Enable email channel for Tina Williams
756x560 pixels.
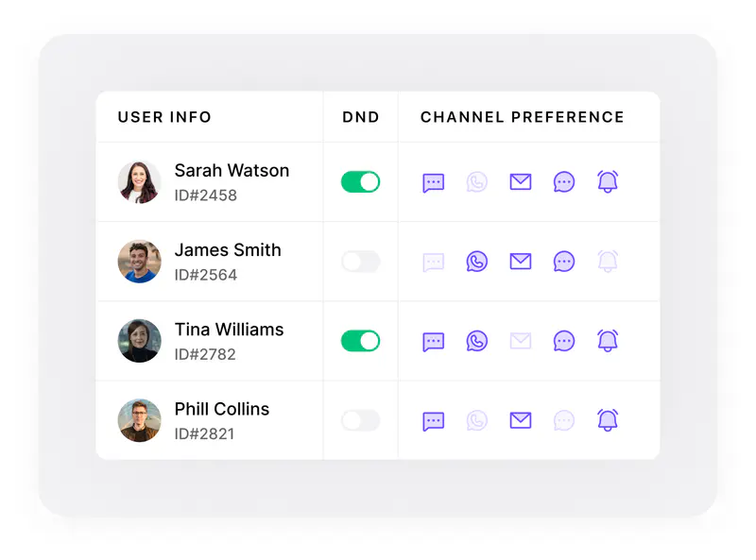point(521,341)
